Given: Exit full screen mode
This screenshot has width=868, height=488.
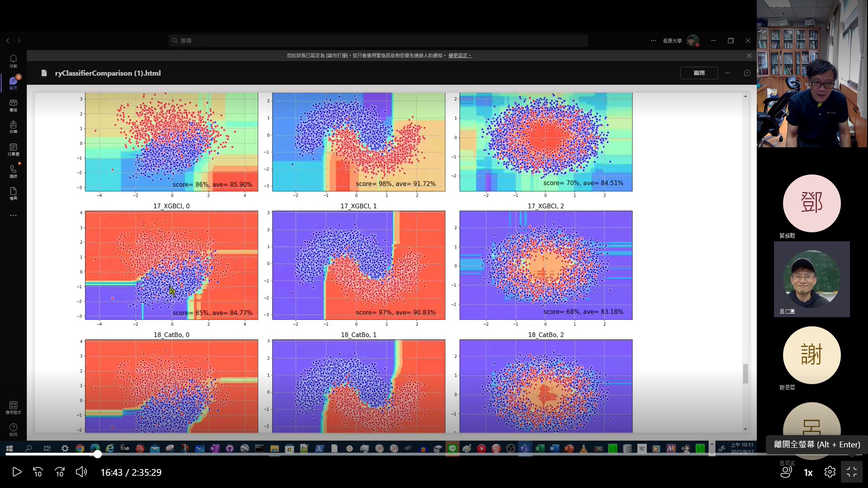Looking at the screenshot, I should [852, 472].
